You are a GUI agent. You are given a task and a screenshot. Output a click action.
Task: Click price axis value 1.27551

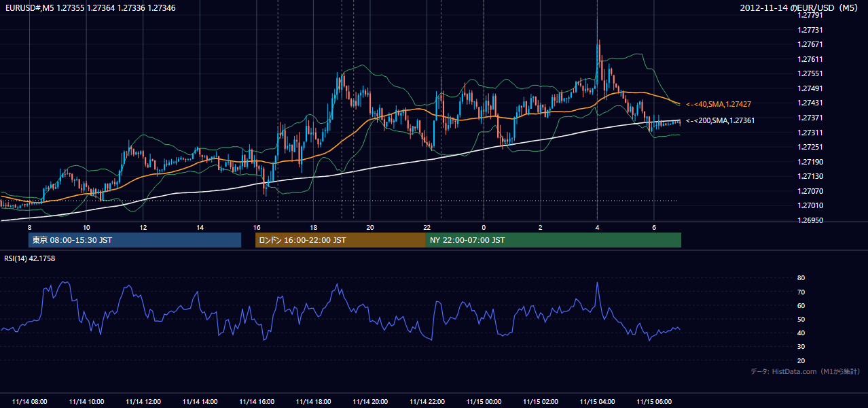(x=810, y=73)
